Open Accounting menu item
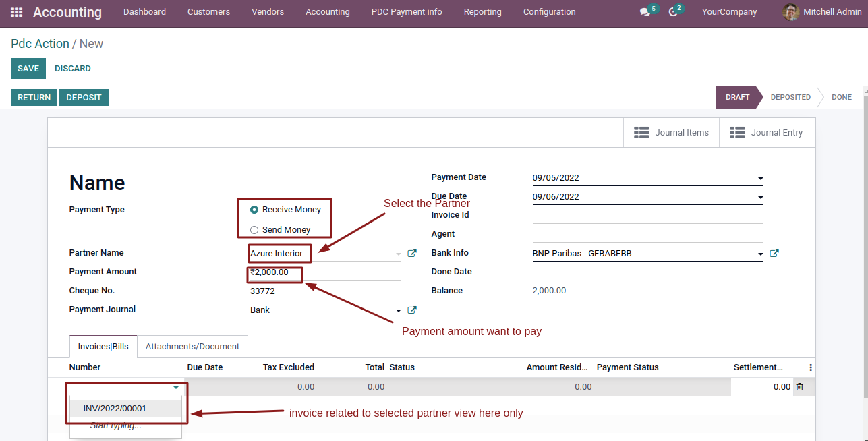The height and width of the screenshot is (441, 868). click(328, 12)
